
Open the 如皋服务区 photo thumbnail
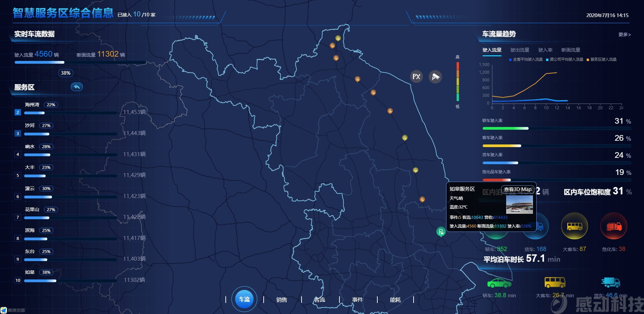[x=519, y=204]
